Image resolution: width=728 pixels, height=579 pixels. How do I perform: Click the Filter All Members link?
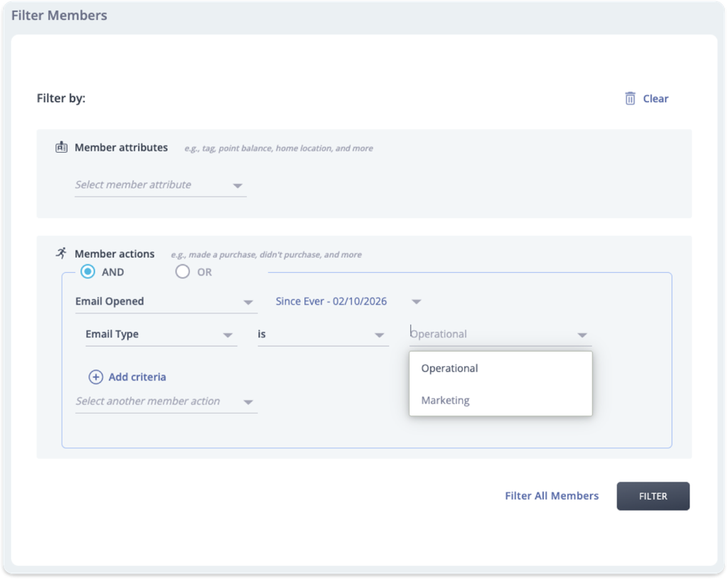click(552, 496)
